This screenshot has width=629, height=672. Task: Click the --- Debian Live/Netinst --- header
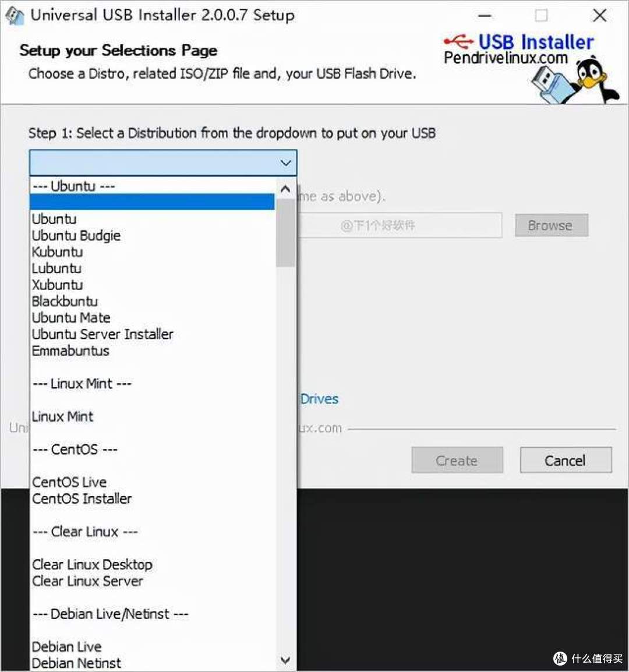pyautogui.click(x=152, y=614)
